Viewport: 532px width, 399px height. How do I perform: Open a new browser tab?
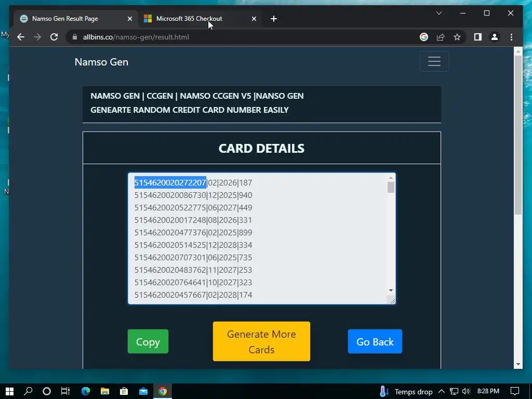pyautogui.click(x=274, y=19)
